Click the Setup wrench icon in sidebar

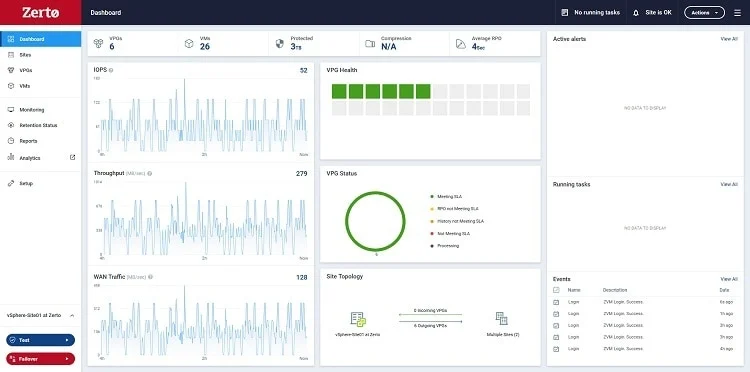click(11, 183)
